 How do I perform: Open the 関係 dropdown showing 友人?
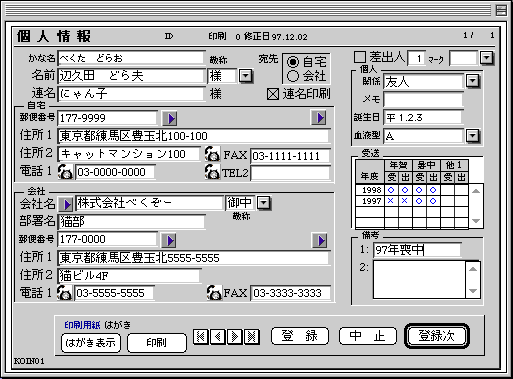473,81
